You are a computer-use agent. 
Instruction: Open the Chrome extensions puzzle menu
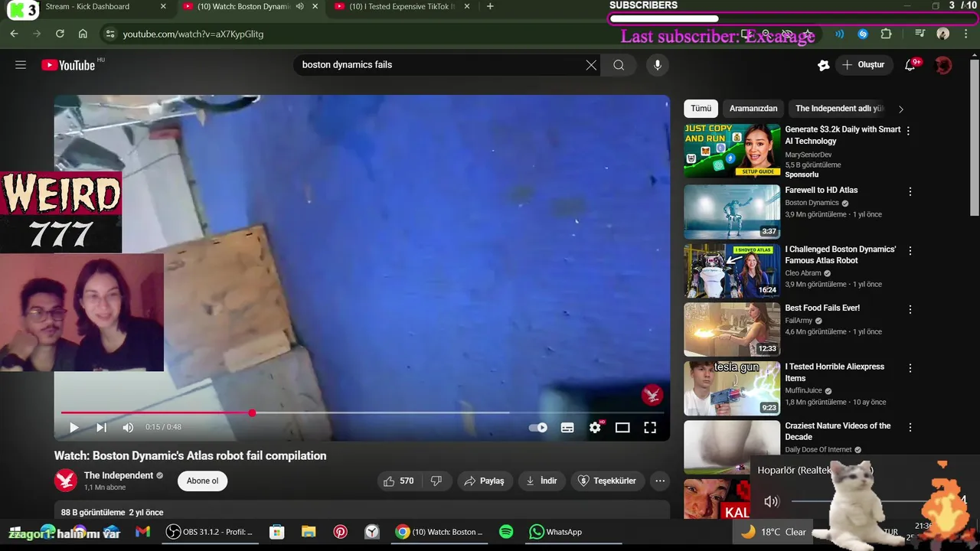(x=886, y=34)
